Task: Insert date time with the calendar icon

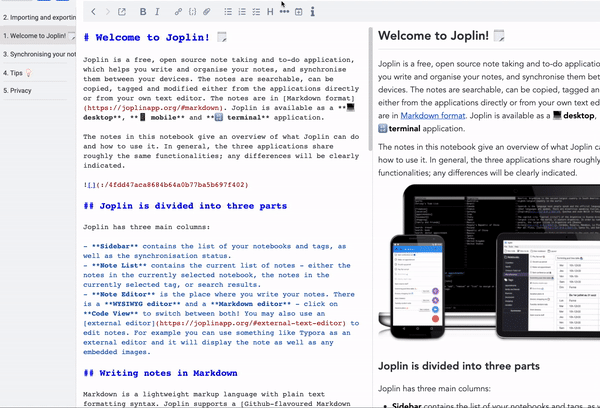Action: 298,12
